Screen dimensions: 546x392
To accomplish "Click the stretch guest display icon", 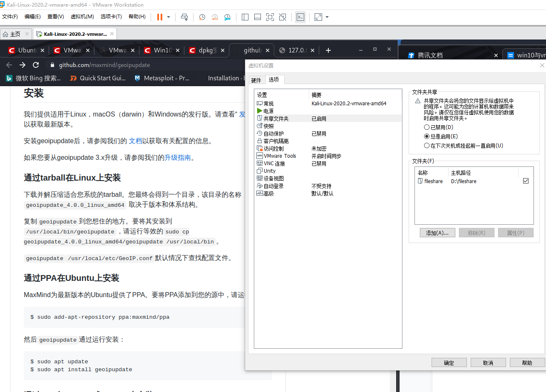I will [x=318, y=17].
